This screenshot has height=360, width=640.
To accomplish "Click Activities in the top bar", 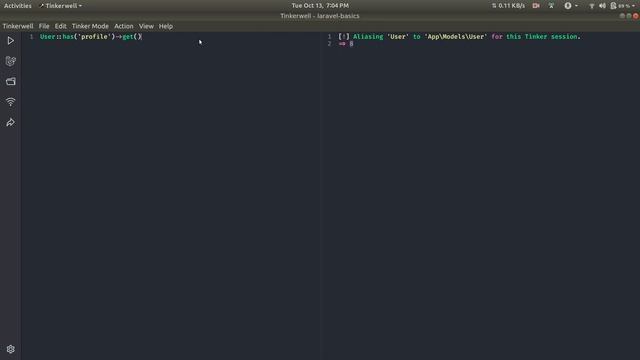I will click(18, 6).
